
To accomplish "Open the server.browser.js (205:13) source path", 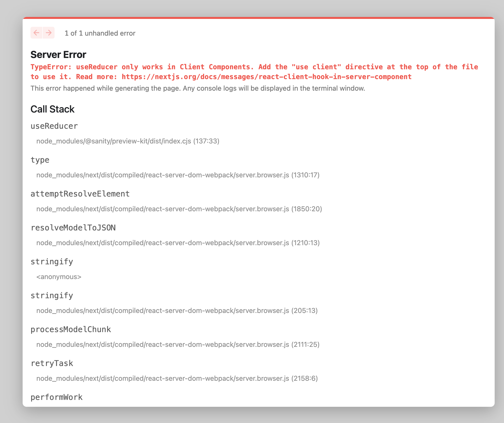I will click(x=177, y=310).
